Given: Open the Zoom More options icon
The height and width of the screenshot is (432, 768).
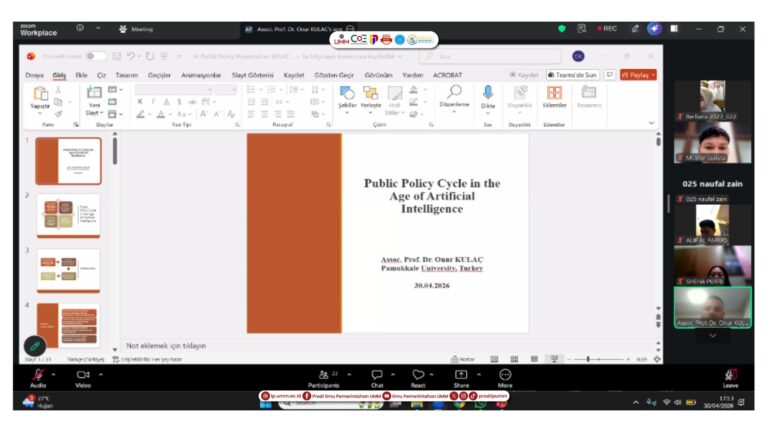Looking at the screenshot, I should coord(505,375).
